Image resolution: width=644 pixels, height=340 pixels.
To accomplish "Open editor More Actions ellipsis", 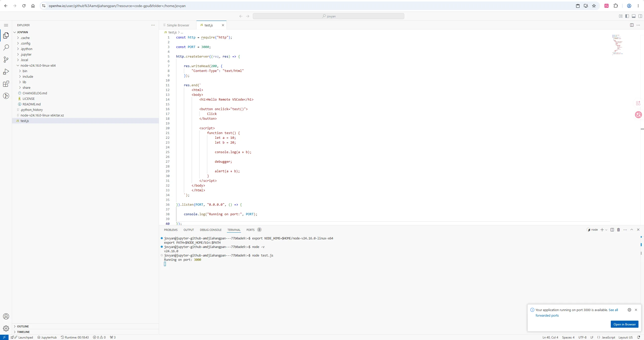I will pos(638,25).
